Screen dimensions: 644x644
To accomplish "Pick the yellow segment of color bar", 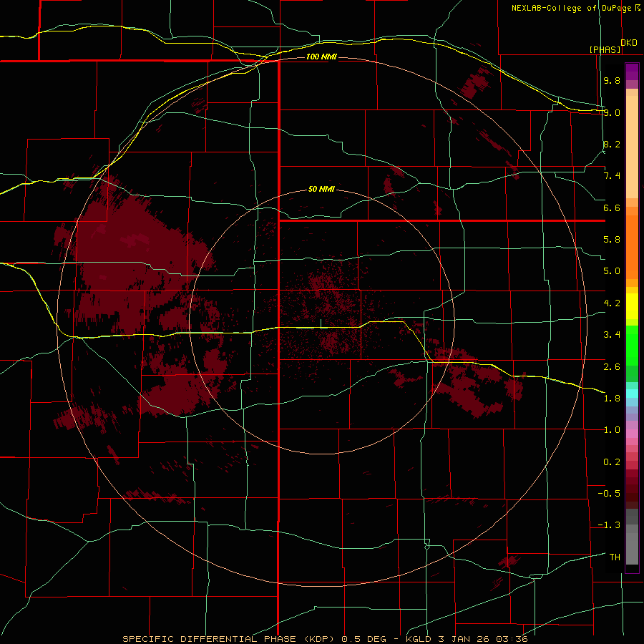I will point(632,306).
